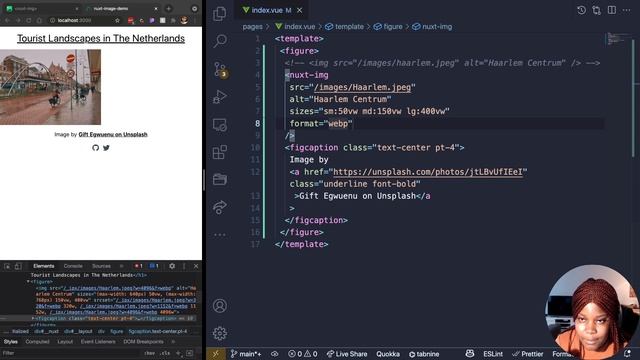
Task: Switch to the Sources tab in DevTools
Action: pyautogui.click(x=101, y=266)
